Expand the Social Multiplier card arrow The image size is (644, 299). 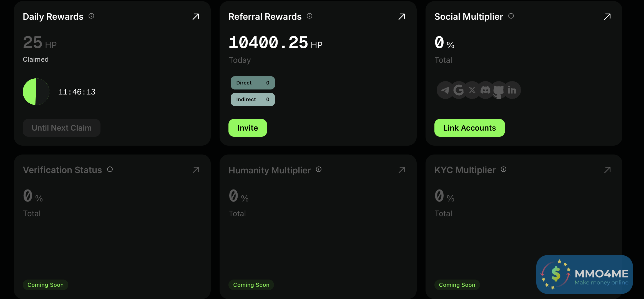tap(607, 17)
